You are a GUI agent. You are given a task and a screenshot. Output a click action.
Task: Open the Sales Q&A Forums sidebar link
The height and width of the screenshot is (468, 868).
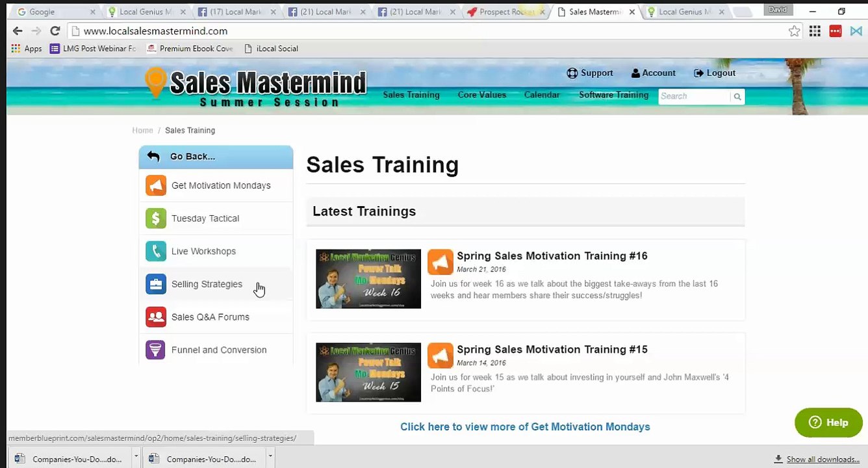point(211,317)
